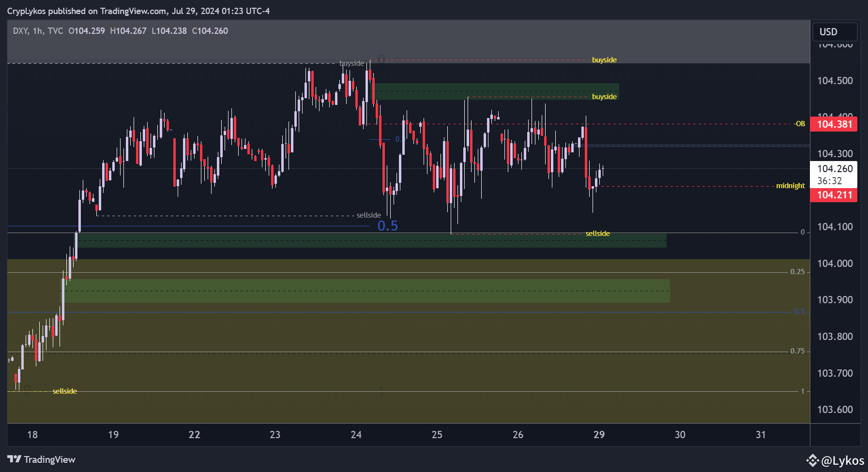
Task: Click the 104.300 price axis label
Action: 835,154
